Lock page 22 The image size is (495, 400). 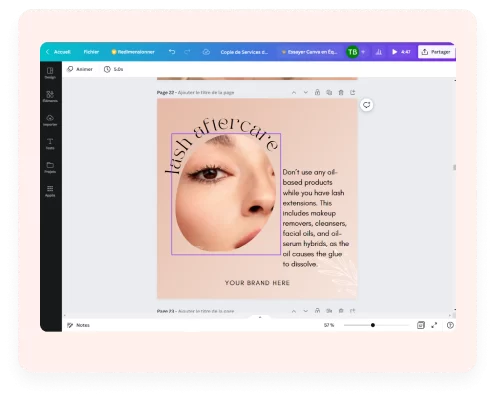(x=317, y=92)
